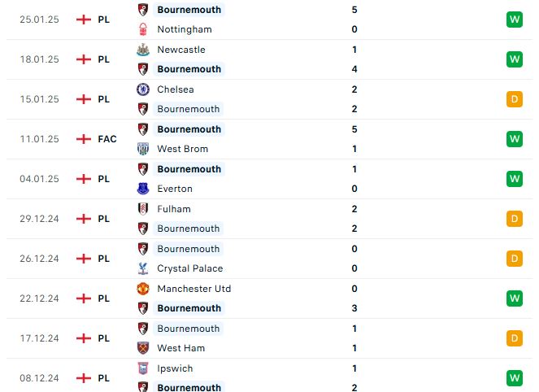This screenshot has height=392, width=539.
Task: Open the Manchester Utd team link
Action: point(193,289)
